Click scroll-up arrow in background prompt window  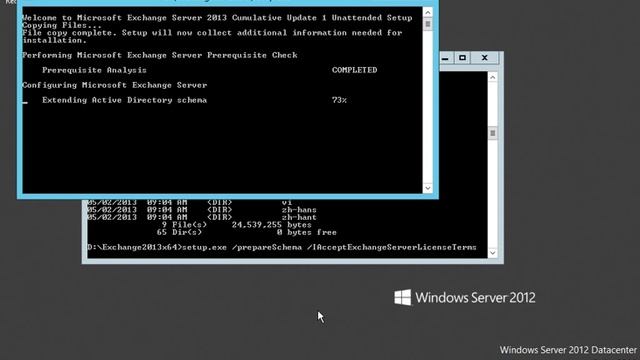pos(493,77)
